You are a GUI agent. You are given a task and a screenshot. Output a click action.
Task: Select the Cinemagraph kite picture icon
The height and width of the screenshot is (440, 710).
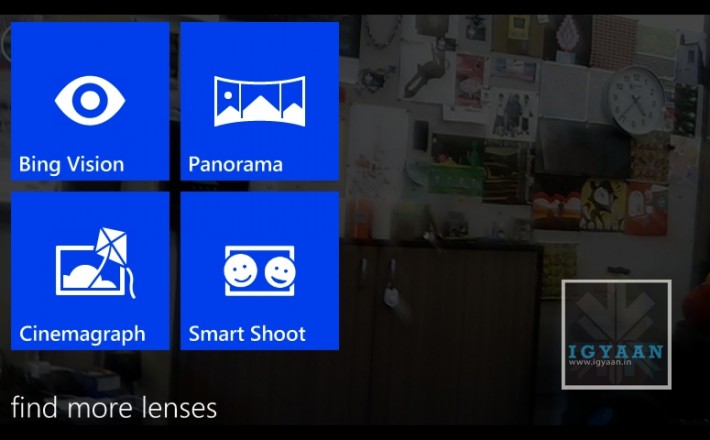coord(96,263)
